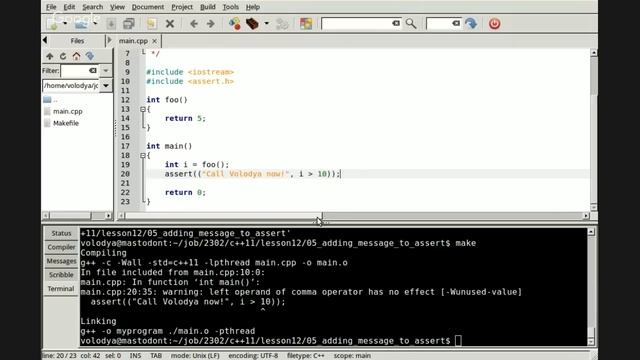Open the View menu
Viewport: 640px width, 360px height.
117,7
